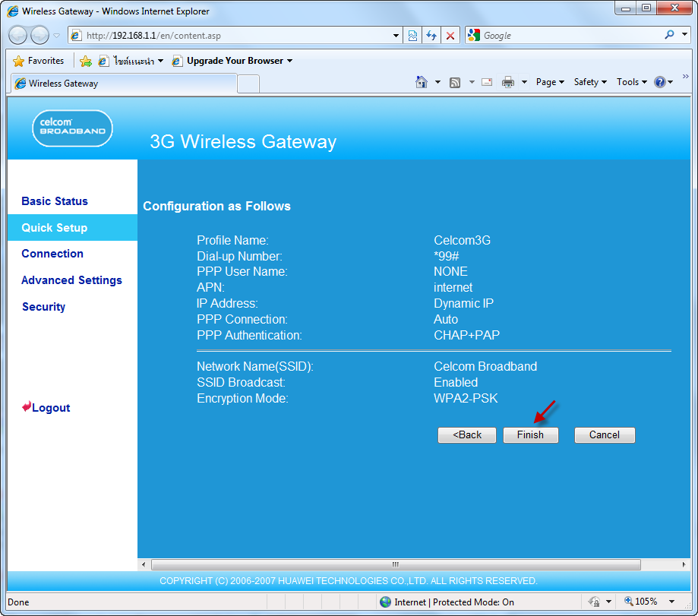Click the Internet zone globe icon

click(386, 602)
